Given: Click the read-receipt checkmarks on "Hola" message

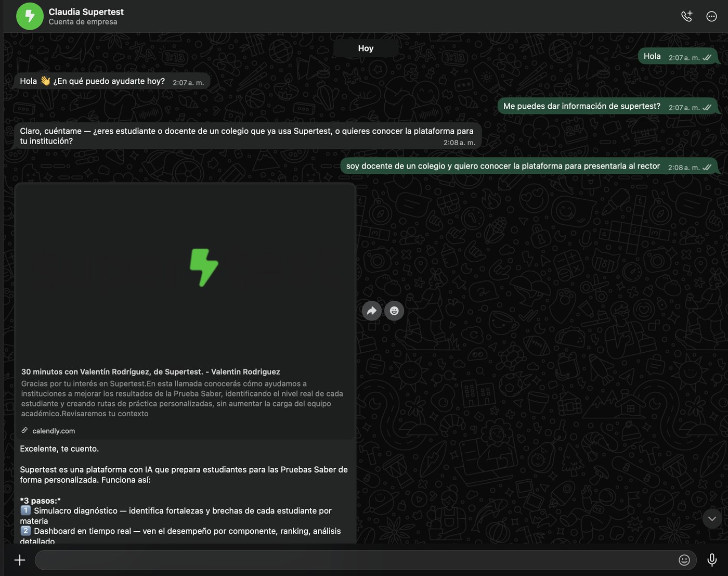Looking at the screenshot, I should click(707, 58).
